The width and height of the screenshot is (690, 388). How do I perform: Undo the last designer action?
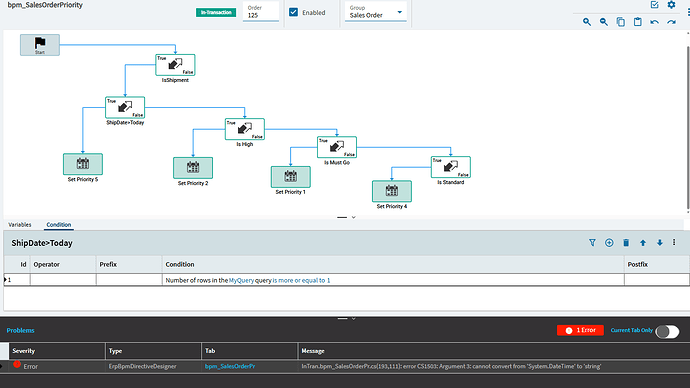pyautogui.click(x=654, y=22)
